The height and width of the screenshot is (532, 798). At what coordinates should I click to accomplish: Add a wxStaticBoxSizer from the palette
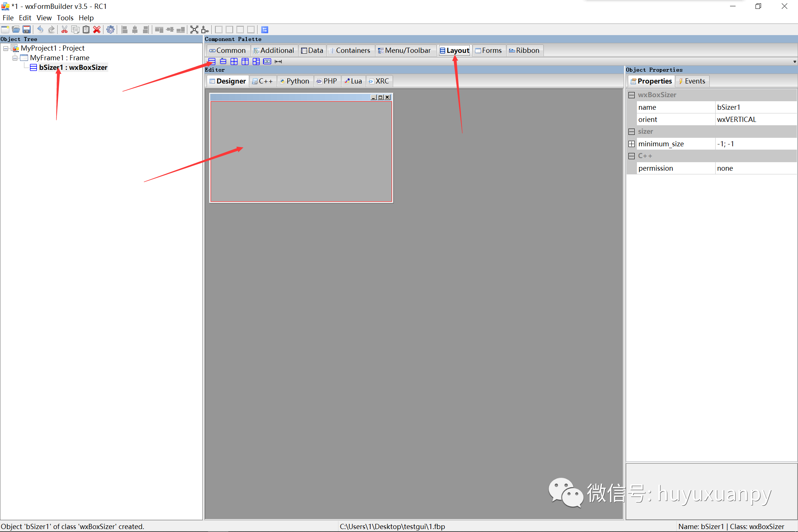(x=223, y=61)
